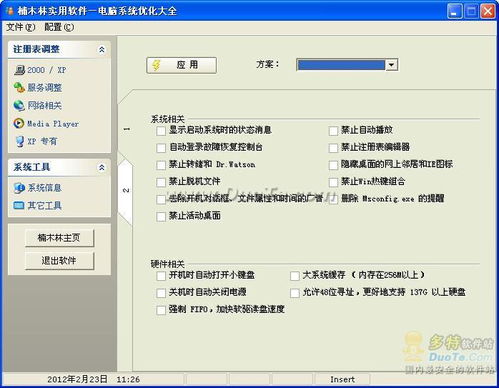
Task: Open the 服务调整 link
Action: click(x=45, y=88)
